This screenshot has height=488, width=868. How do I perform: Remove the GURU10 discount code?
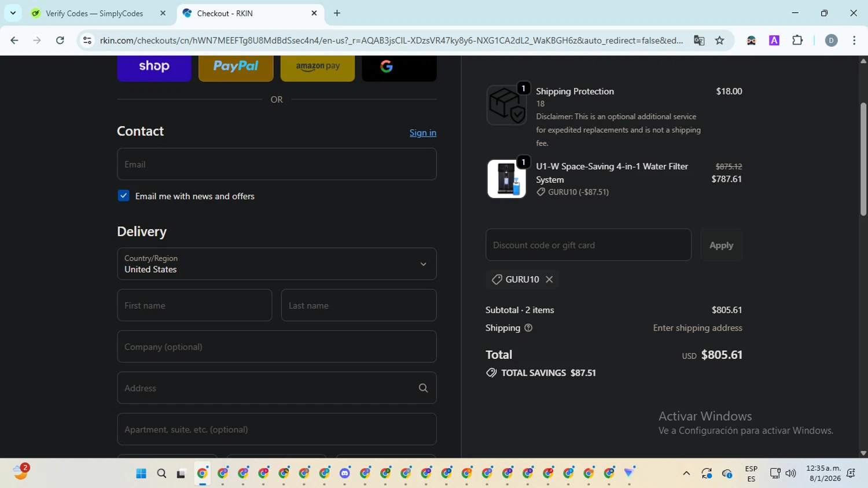(x=549, y=280)
